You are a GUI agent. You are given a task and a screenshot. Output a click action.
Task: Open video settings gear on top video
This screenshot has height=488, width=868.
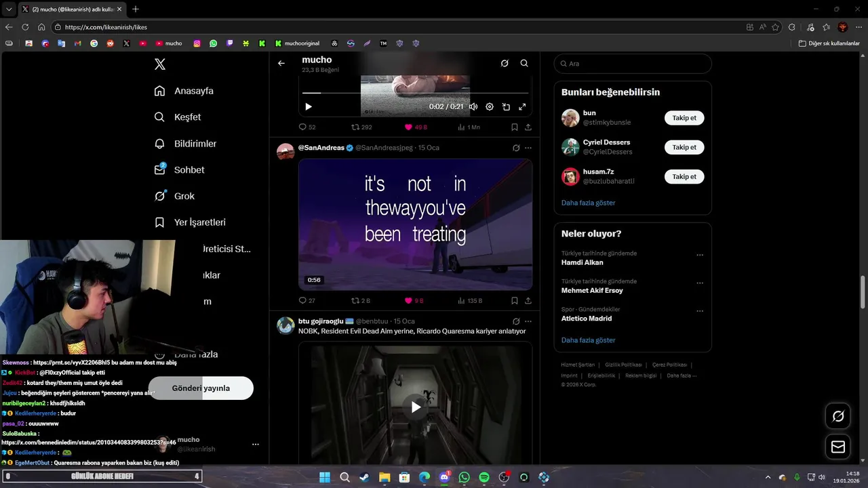point(490,106)
